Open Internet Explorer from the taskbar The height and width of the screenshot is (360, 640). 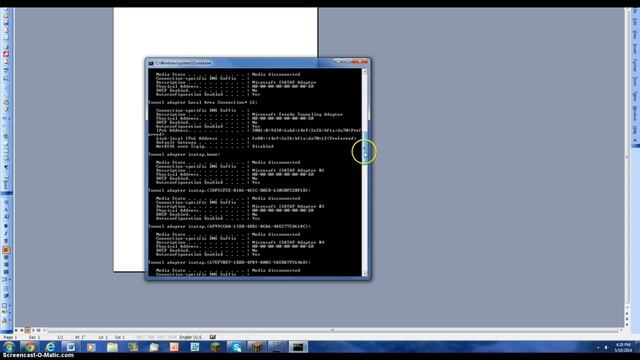50,347
